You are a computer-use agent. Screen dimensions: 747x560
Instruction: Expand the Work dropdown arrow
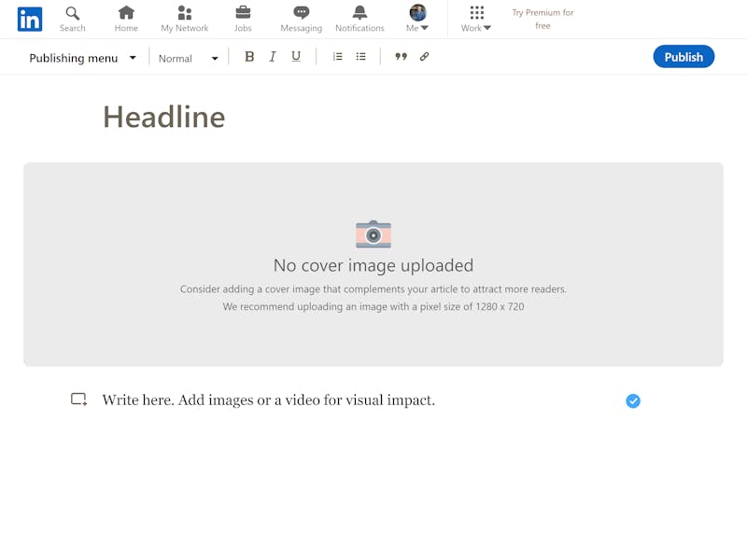(x=486, y=28)
